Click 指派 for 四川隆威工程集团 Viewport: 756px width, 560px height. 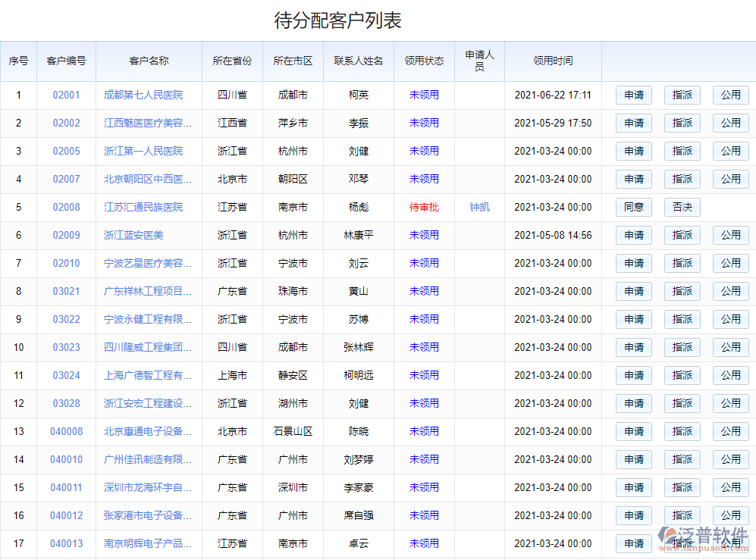click(x=682, y=347)
